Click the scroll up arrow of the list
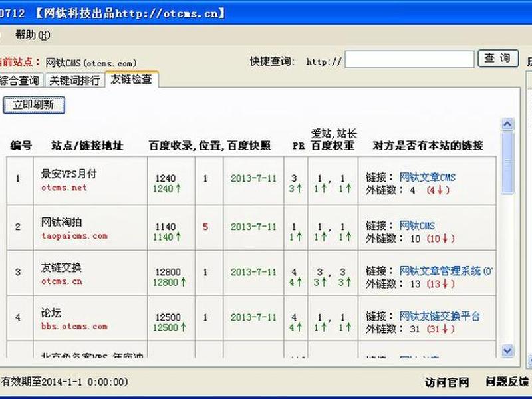The height and width of the screenshot is (399, 532). pos(507,124)
